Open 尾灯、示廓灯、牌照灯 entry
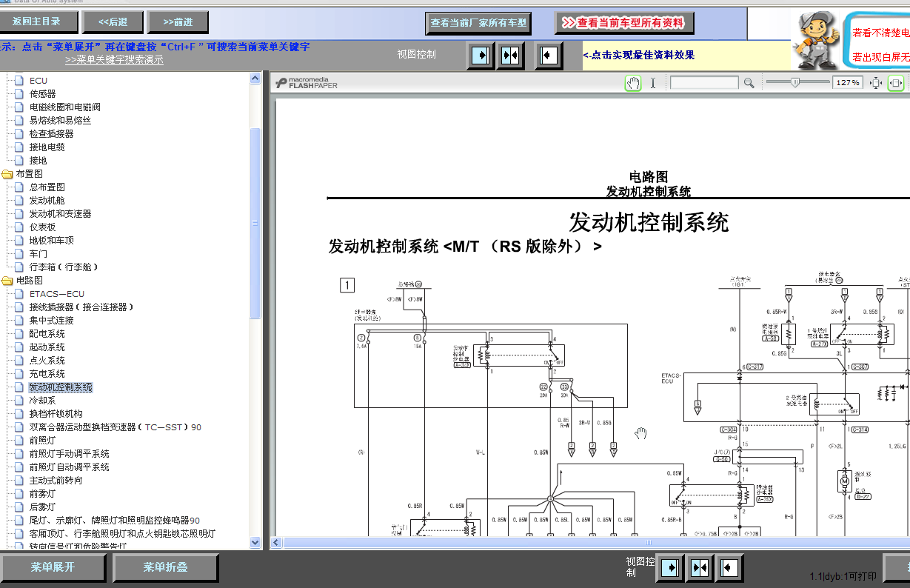910x588 pixels. pos(115,521)
